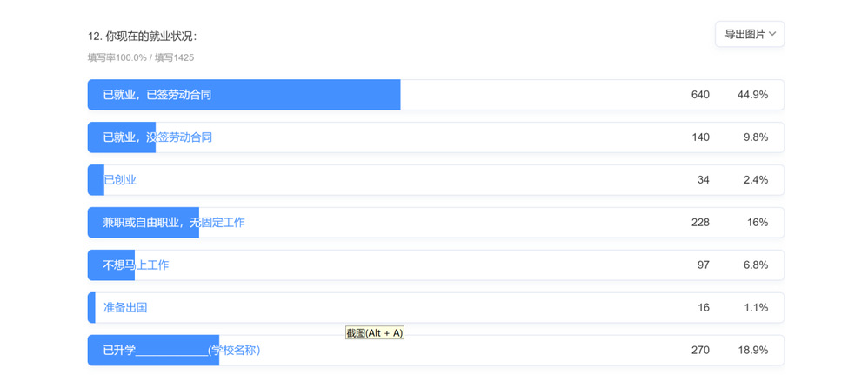Select the 不想马上工作 row
The height and width of the screenshot is (375, 868).
coord(436,265)
